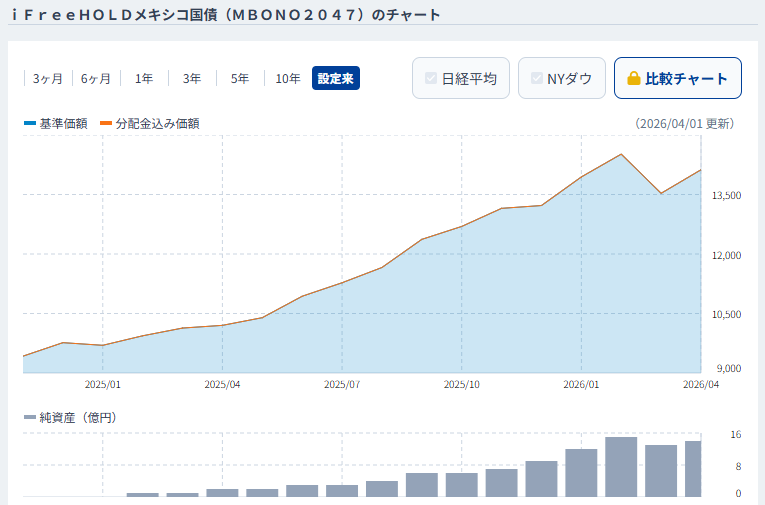The height and width of the screenshot is (505, 765).
Task: Click the 12,000 y-axis value
Action: [x=726, y=255]
